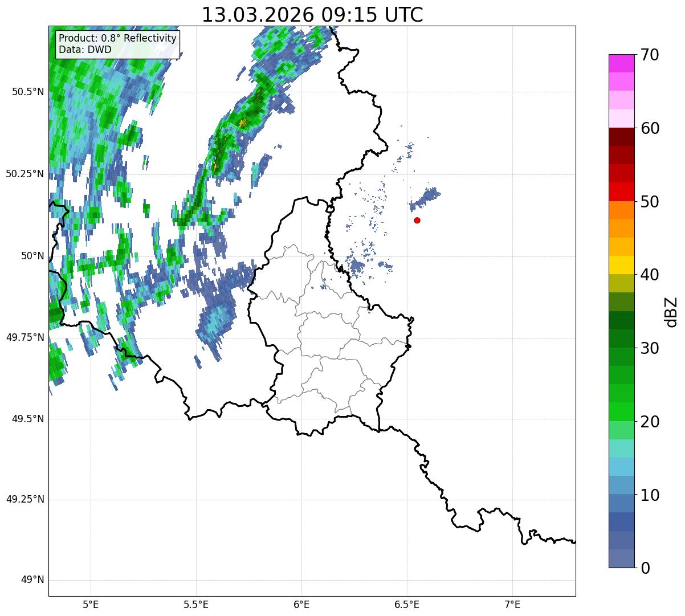Screen dimensions: 685x616
Task: Click the 50 tick label on colorbar
Action: [x=650, y=202]
